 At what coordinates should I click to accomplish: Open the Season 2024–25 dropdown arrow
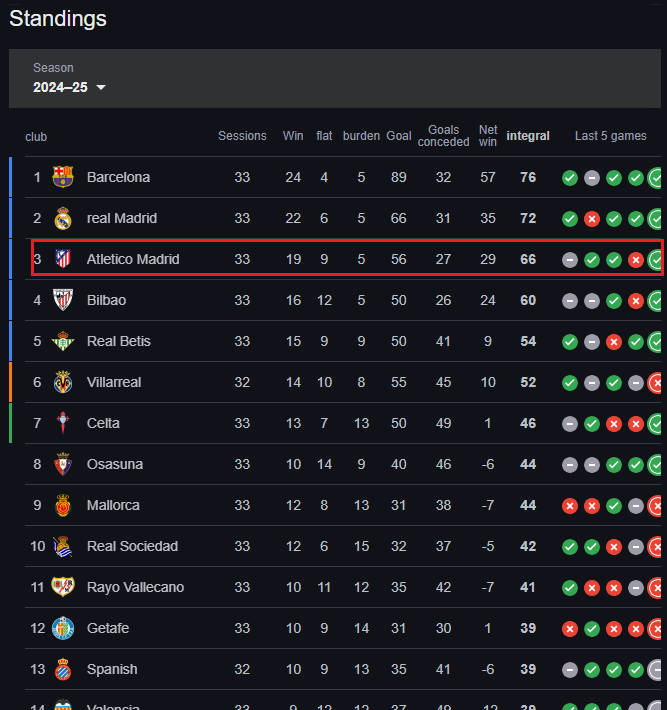point(101,87)
